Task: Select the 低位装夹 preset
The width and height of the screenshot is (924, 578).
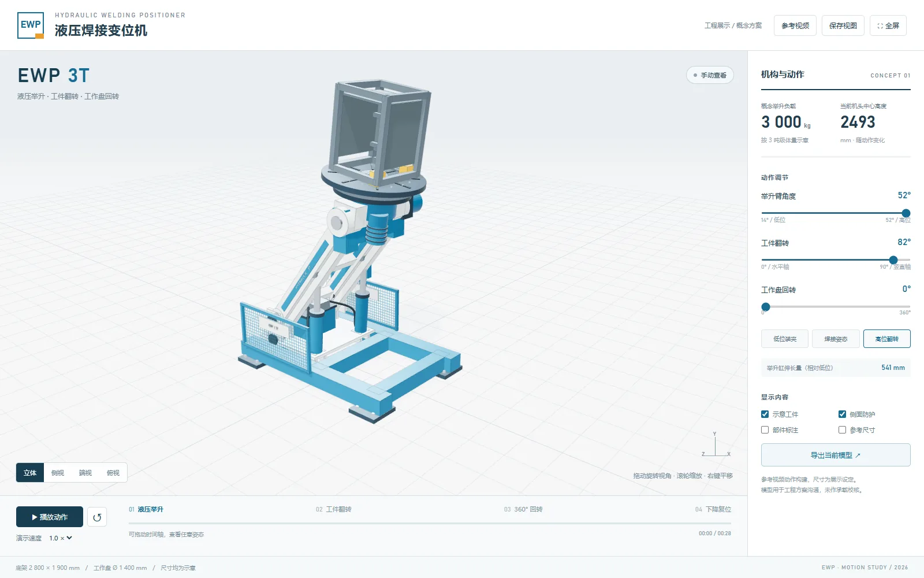Action: click(785, 339)
